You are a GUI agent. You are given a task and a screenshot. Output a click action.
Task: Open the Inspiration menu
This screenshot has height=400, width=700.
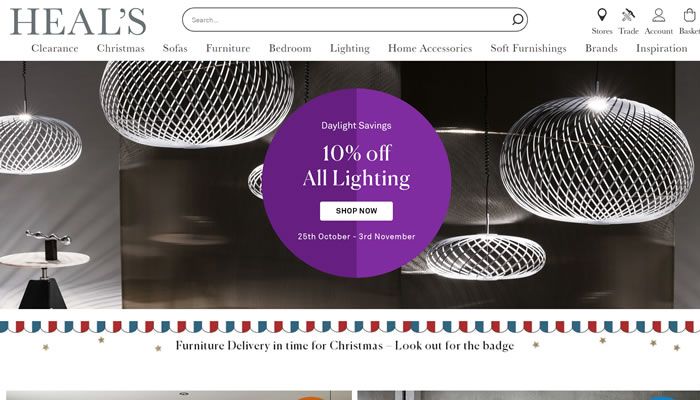(662, 48)
